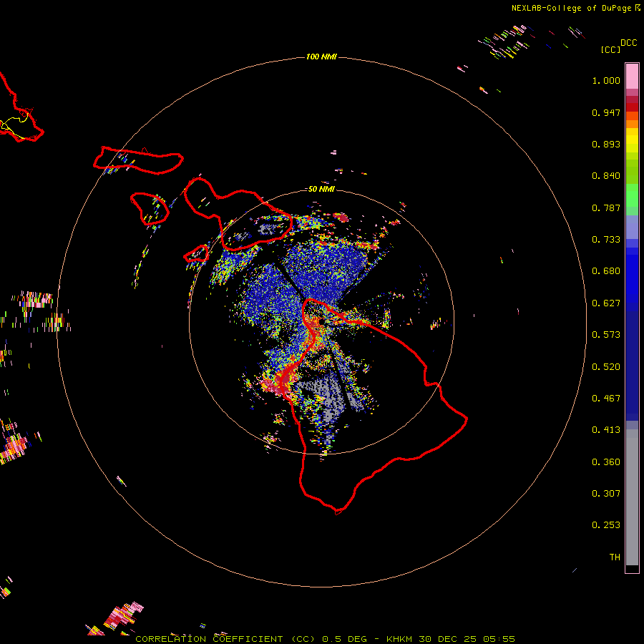Click the pink top segment of color bar
The height and width of the screenshot is (644, 644).
[x=632, y=76]
